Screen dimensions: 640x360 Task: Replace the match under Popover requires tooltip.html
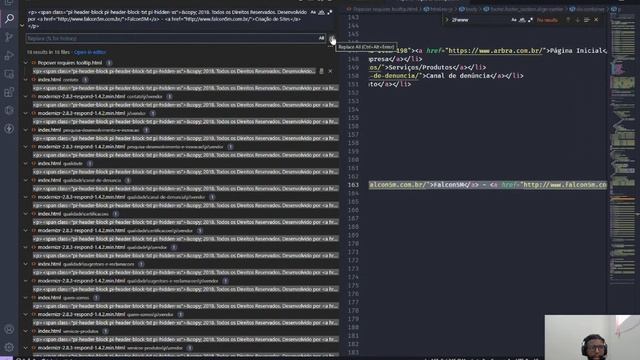(322, 71)
